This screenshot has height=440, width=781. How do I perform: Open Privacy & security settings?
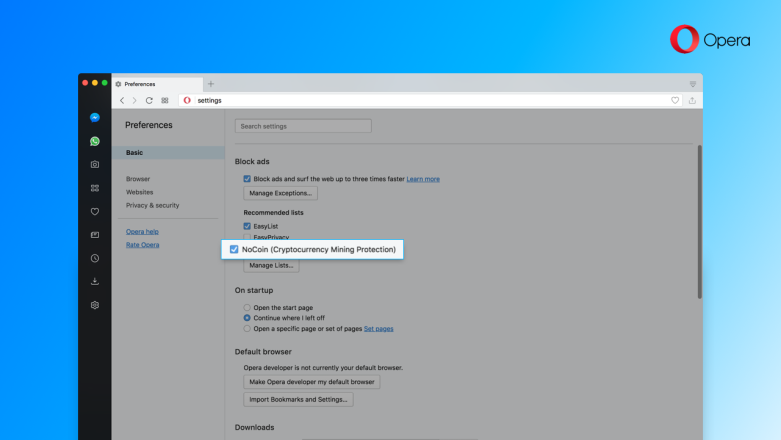coord(152,205)
